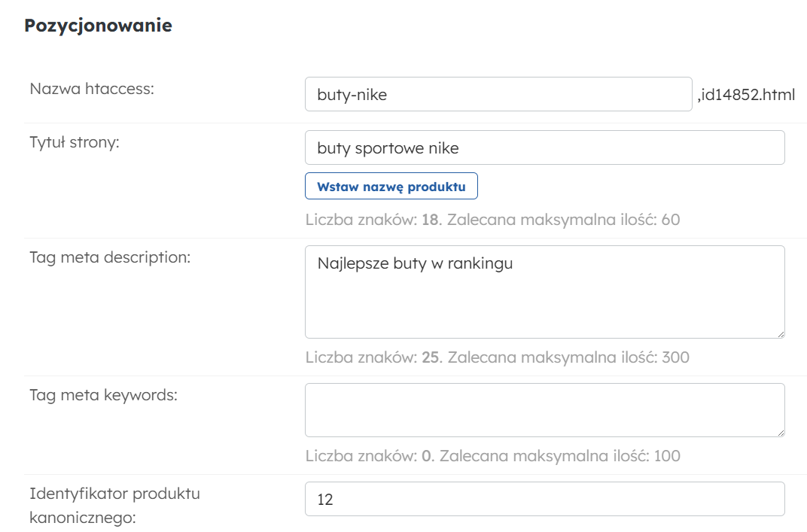Click the meta keywords textarea resize corner
Image resolution: width=807 pixels, height=532 pixels.
(780, 432)
